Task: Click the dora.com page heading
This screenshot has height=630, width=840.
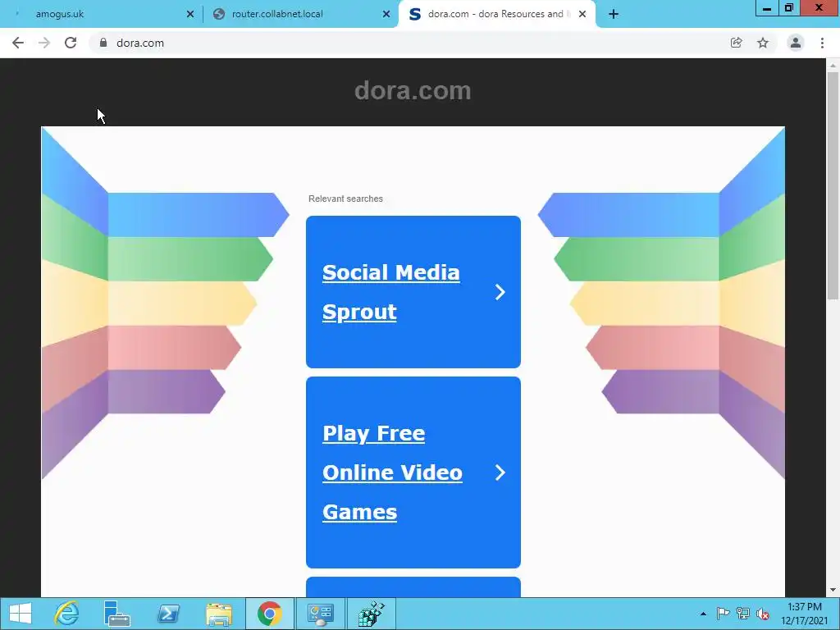Action: 413,90
